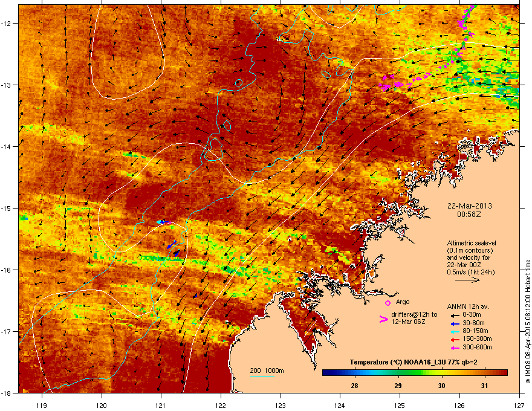532x411 pixels.
Task: Click the magenta 300-600m arrow in legend
Action: (x=455, y=348)
